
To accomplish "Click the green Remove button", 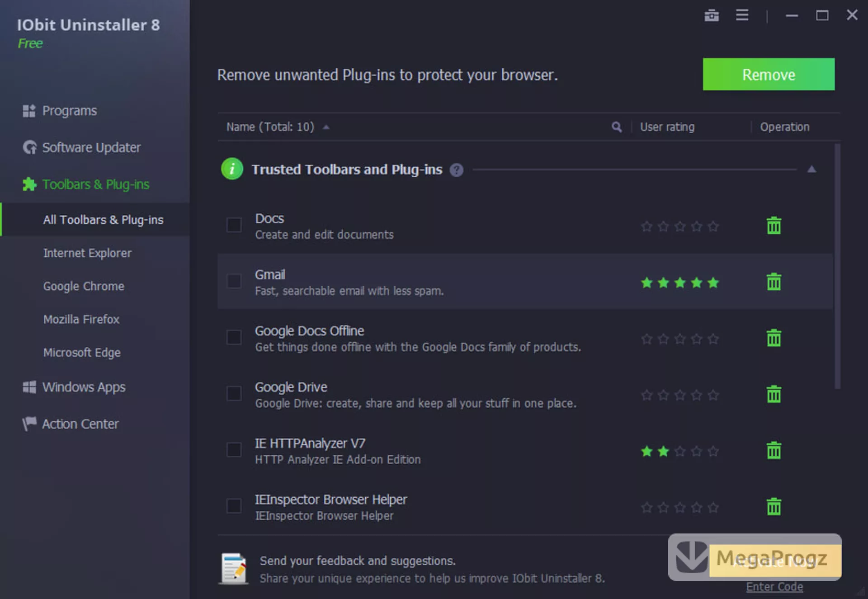I will coord(769,74).
